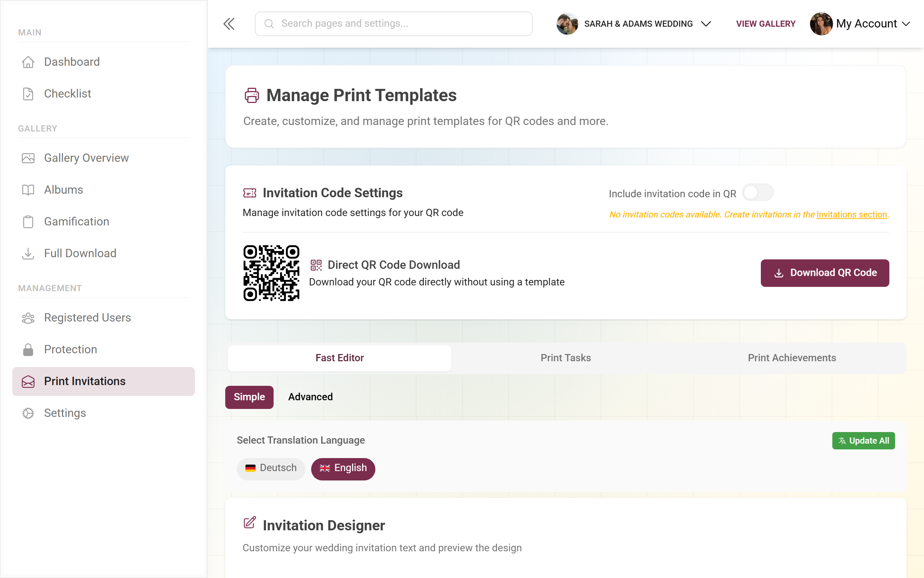This screenshot has width=924, height=578.
Task: Click the Full Download arrow icon
Action: pos(28,254)
